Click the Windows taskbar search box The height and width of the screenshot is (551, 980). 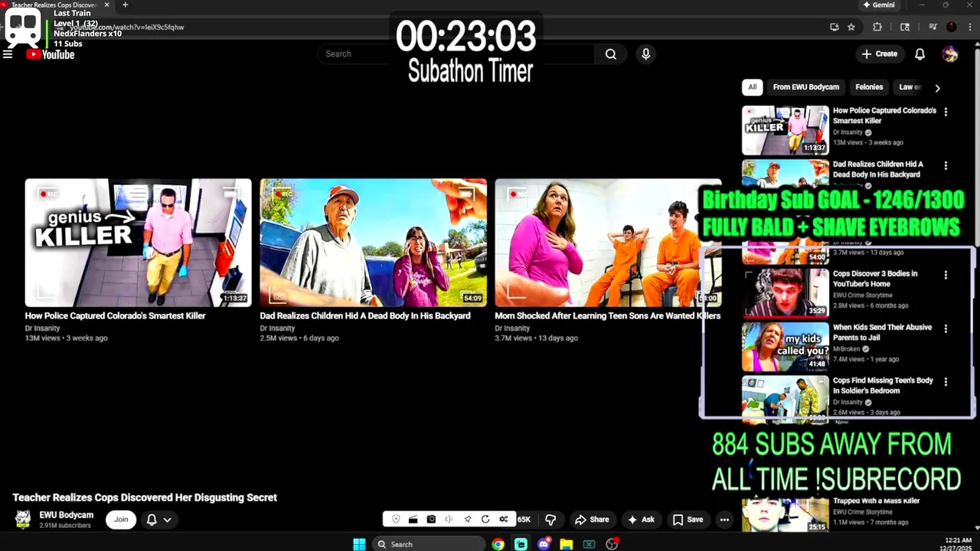[429, 544]
